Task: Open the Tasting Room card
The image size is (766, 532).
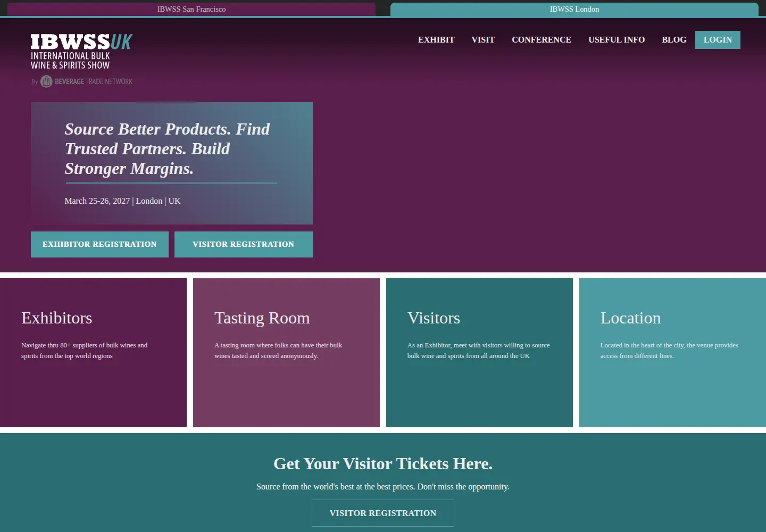Action: [286, 353]
